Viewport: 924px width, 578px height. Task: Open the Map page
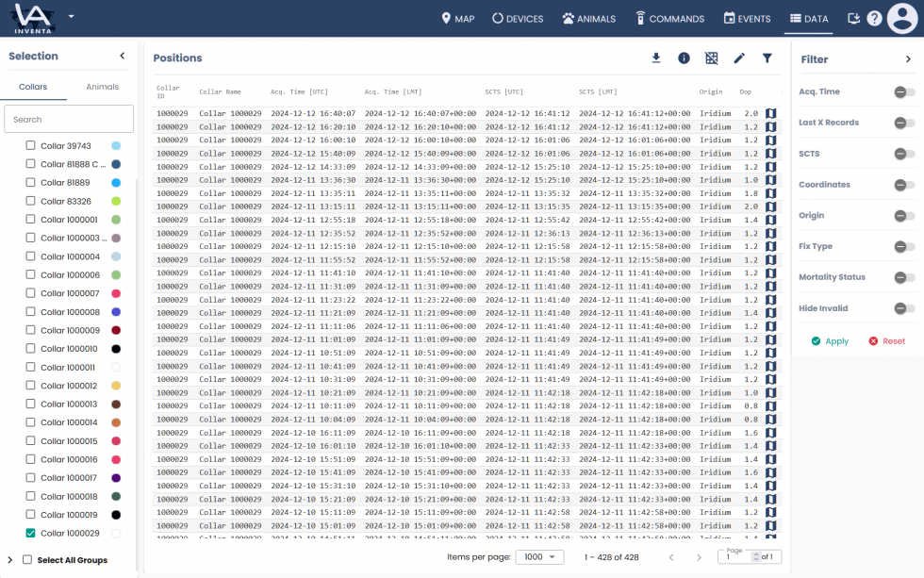[457, 19]
